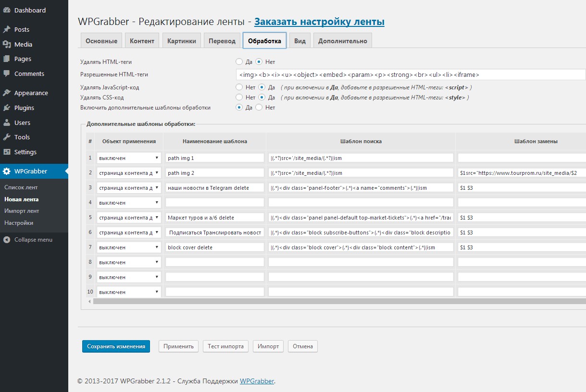The width and height of the screenshot is (586, 392).
Task: Open row 8 Объект применения dropdown
Action: tap(129, 262)
